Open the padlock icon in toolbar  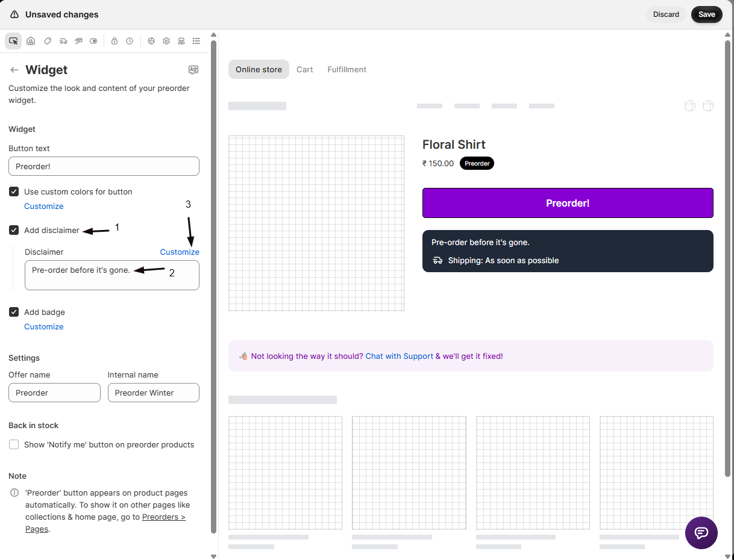114,41
